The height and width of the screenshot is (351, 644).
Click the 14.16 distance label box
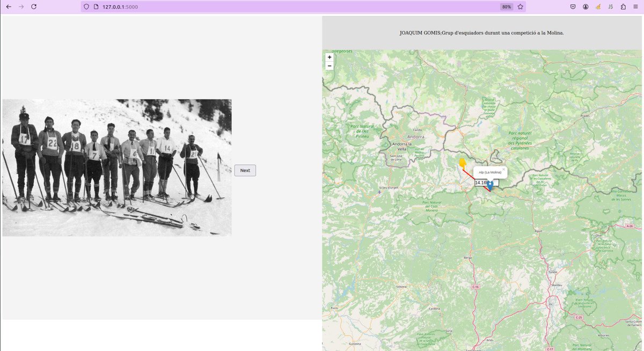tap(487, 183)
